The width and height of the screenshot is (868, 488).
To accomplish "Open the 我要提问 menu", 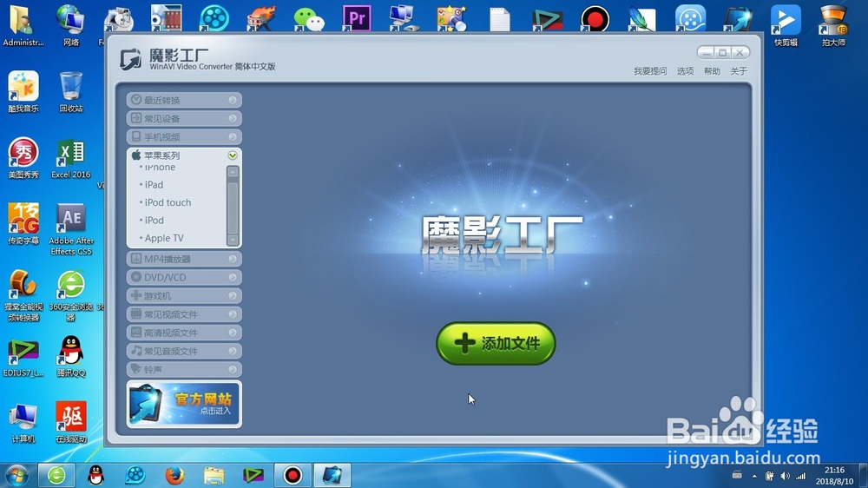I will 650,71.
